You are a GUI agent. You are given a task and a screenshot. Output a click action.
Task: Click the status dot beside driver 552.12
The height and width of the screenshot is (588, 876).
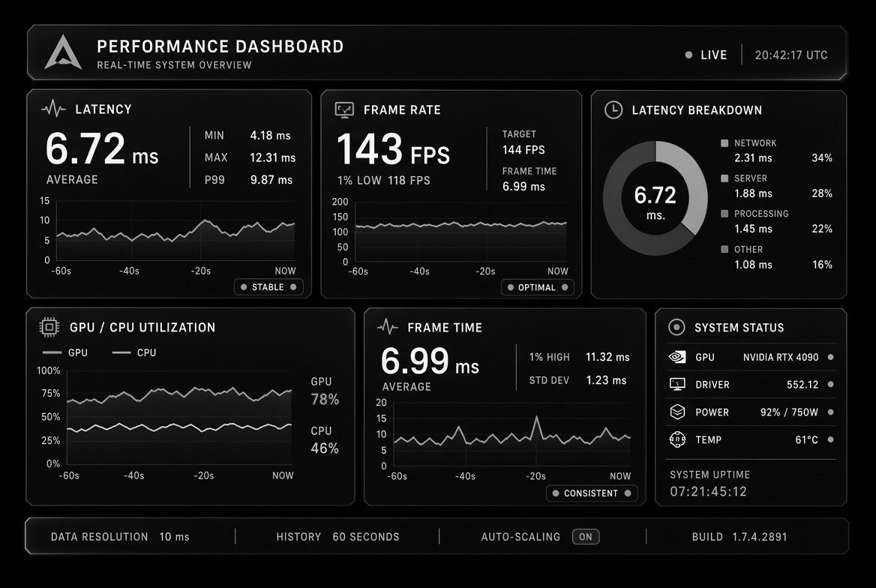(831, 385)
